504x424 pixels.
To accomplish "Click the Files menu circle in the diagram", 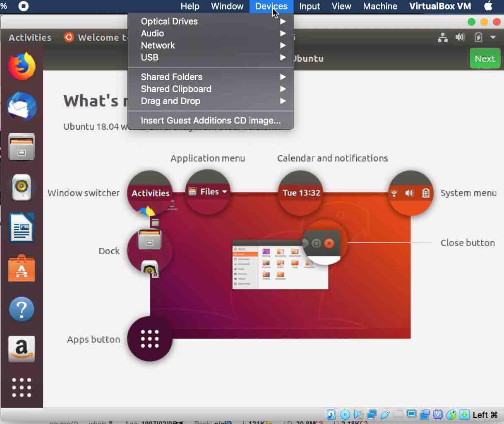I will pos(208,192).
